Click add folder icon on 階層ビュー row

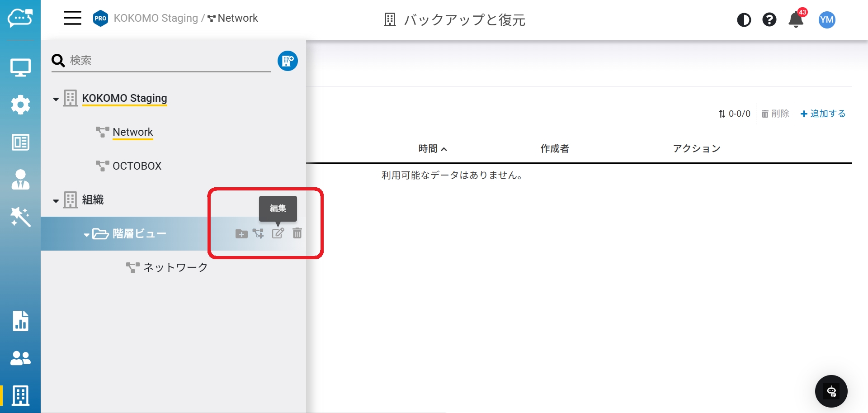pos(241,234)
